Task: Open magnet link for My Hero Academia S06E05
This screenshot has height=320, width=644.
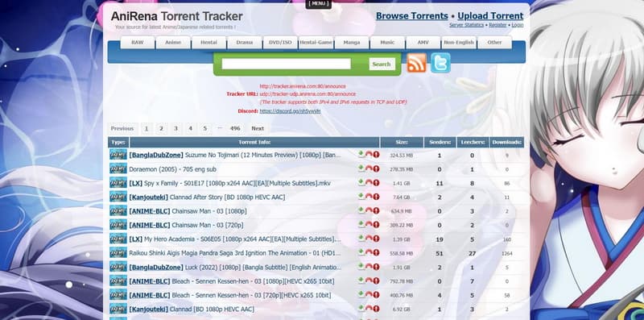Action: [x=369, y=239]
